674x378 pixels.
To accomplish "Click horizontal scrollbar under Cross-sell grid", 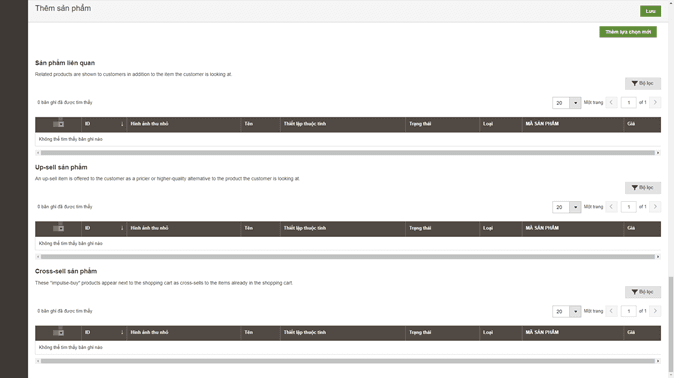I will coord(347,361).
